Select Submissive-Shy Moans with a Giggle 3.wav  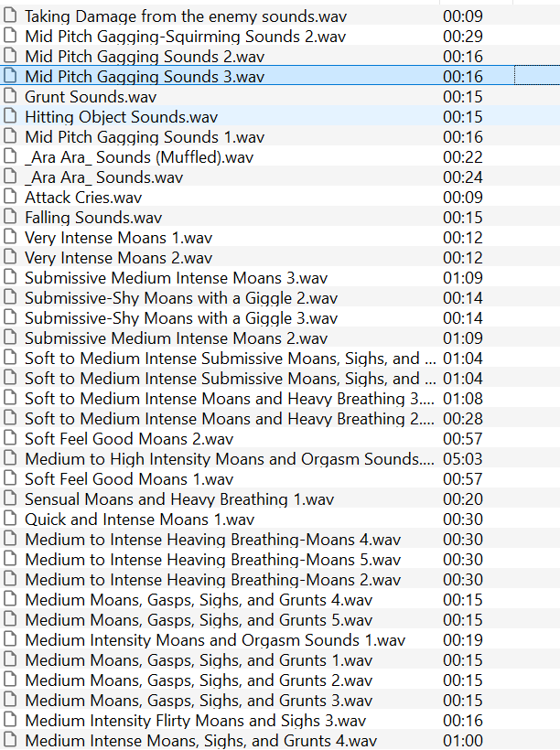(181, 318)
